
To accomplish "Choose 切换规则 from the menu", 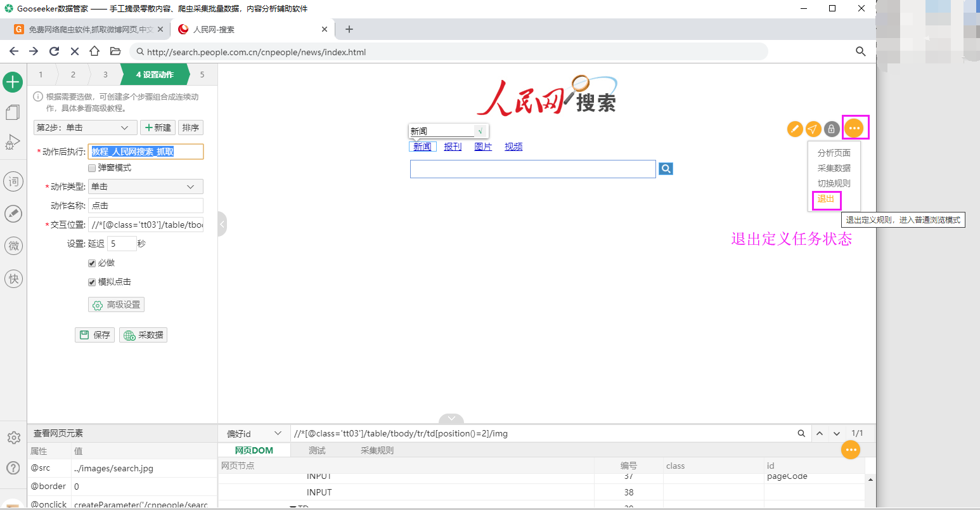I will click(x=834, y=183).
